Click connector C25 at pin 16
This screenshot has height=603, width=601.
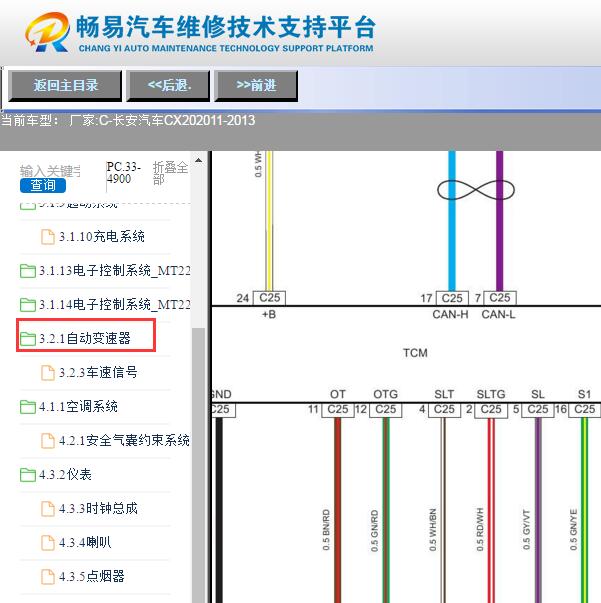click(x=584, y=410)
